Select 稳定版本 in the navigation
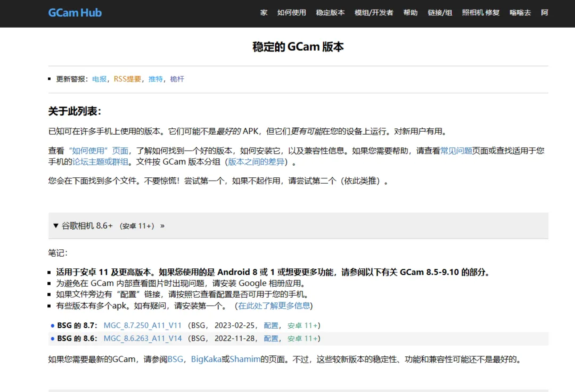Image resolution: width=575 pixels, height=392 pixels. [x=330, y=13]
